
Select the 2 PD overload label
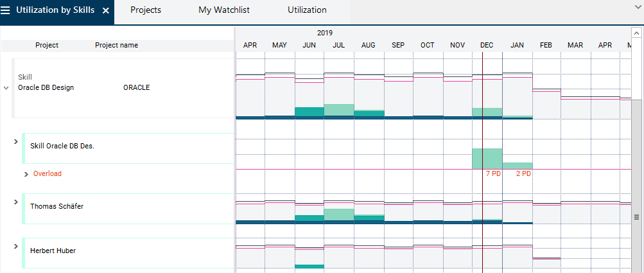[x=523, y=174]
